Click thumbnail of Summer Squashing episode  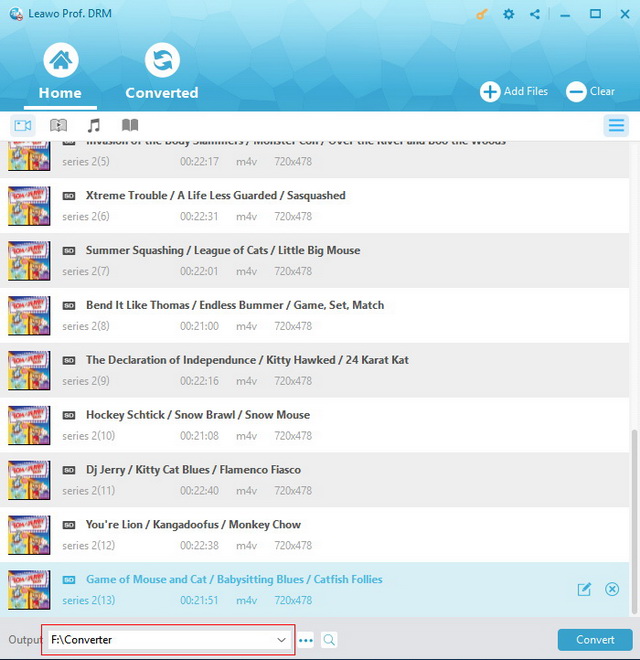coord(29,261)
